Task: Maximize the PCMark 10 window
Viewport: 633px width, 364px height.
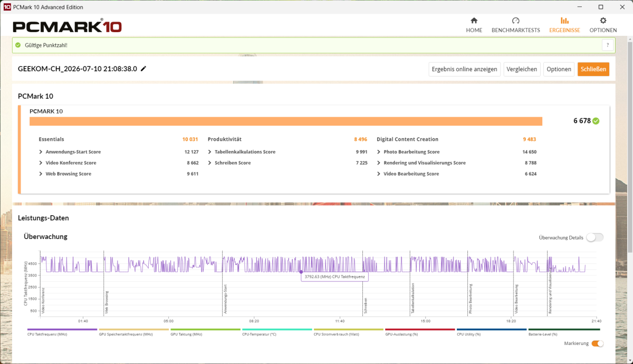Action: (601, 7)
